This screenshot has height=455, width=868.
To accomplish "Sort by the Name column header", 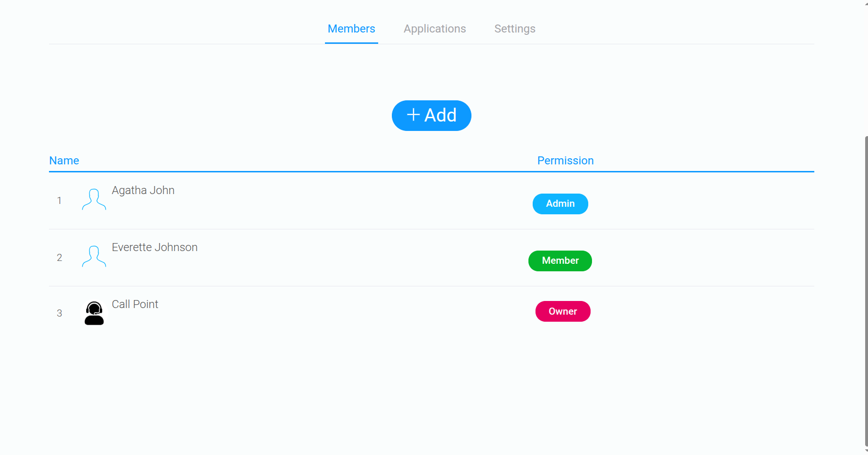I will tap(64, 161).
